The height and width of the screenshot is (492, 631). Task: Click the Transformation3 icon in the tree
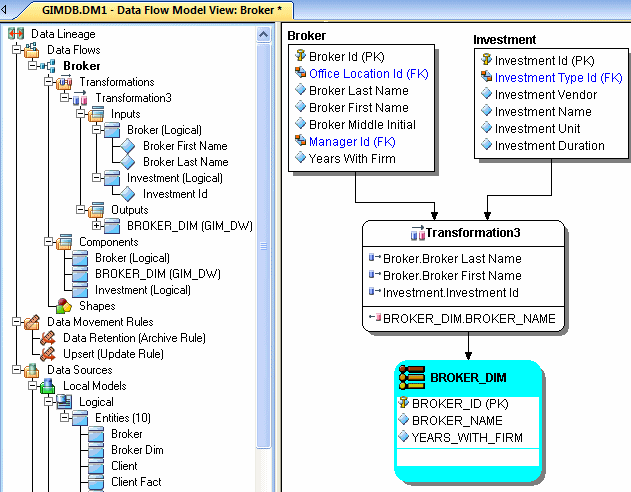(x=80, y=98)
